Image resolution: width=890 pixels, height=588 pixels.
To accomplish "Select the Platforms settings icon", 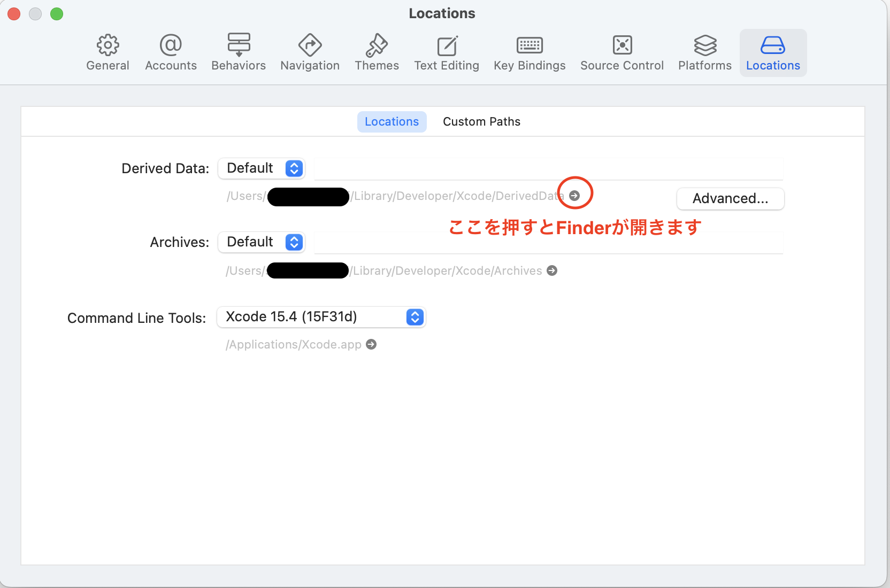I will coord(704,52).
